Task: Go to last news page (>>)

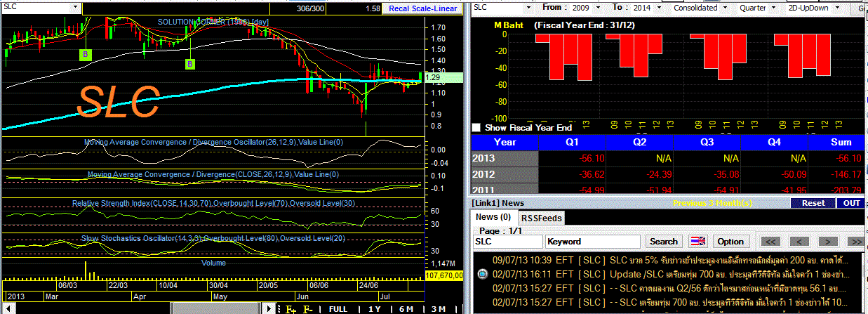Action: tap(854, 241)
